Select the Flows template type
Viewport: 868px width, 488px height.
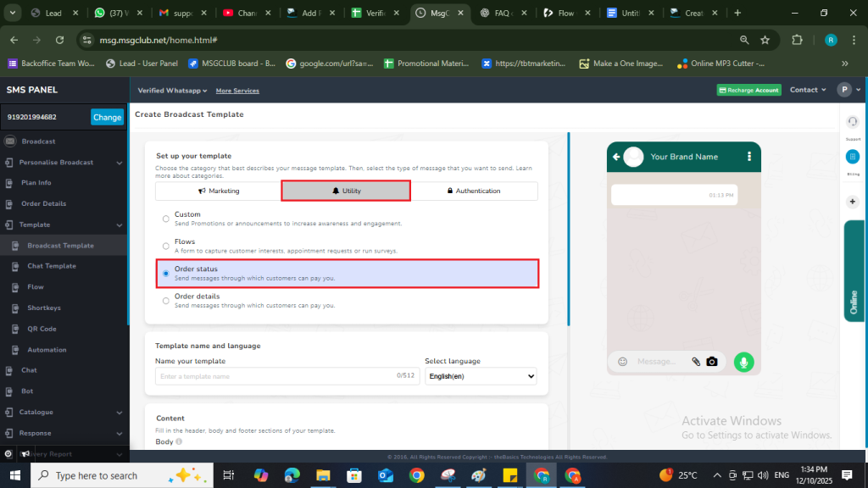click(x=165, y=246)
